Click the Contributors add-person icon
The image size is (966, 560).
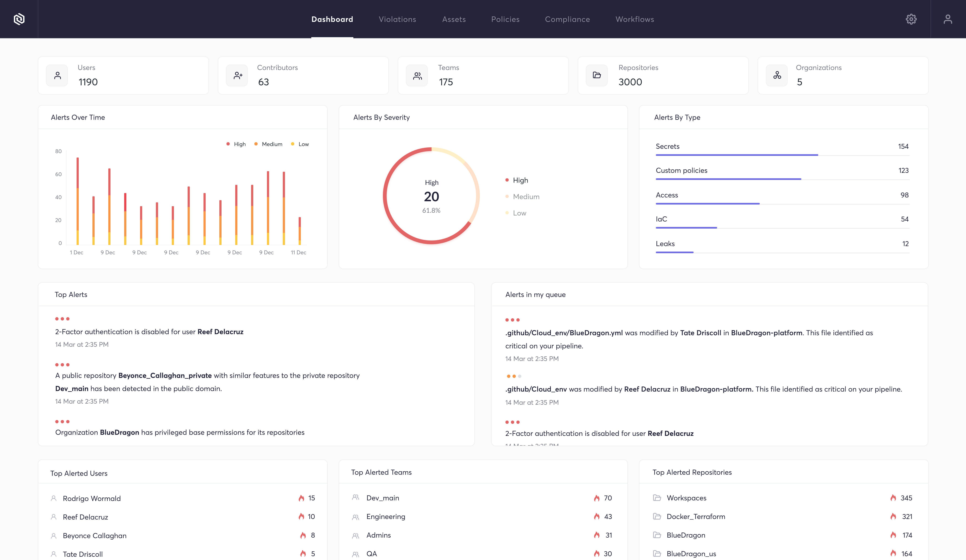coord(237,75)
